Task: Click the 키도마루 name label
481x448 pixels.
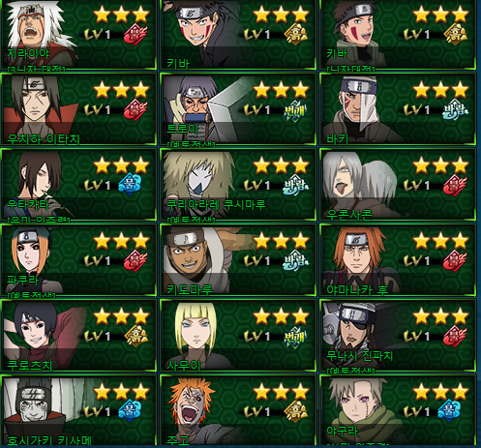Action: point(190,289)
